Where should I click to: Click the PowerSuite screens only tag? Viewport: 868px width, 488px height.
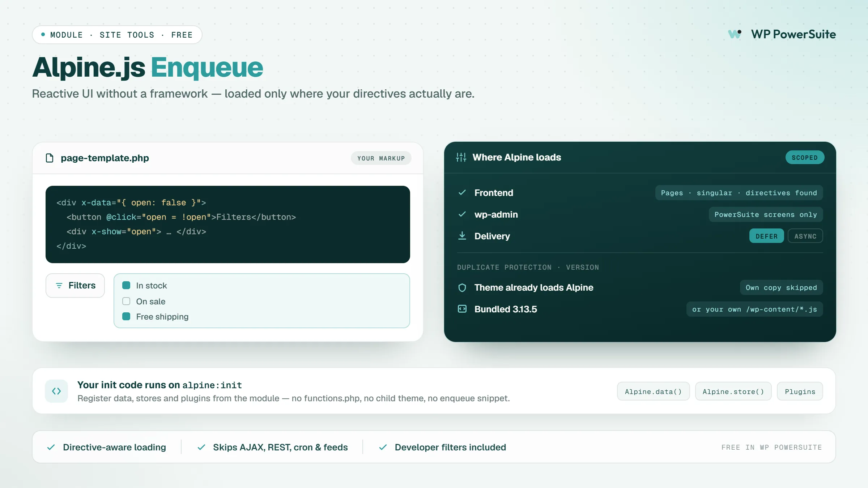(x=766, y=214)
